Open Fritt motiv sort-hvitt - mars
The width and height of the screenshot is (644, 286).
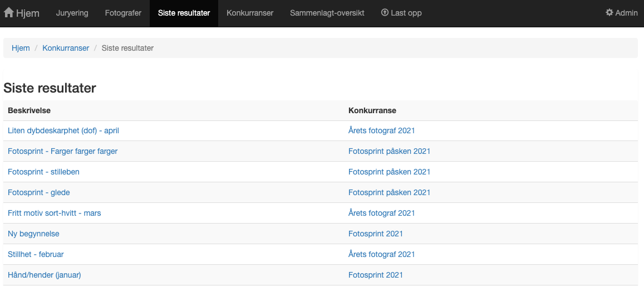point(54,213)
